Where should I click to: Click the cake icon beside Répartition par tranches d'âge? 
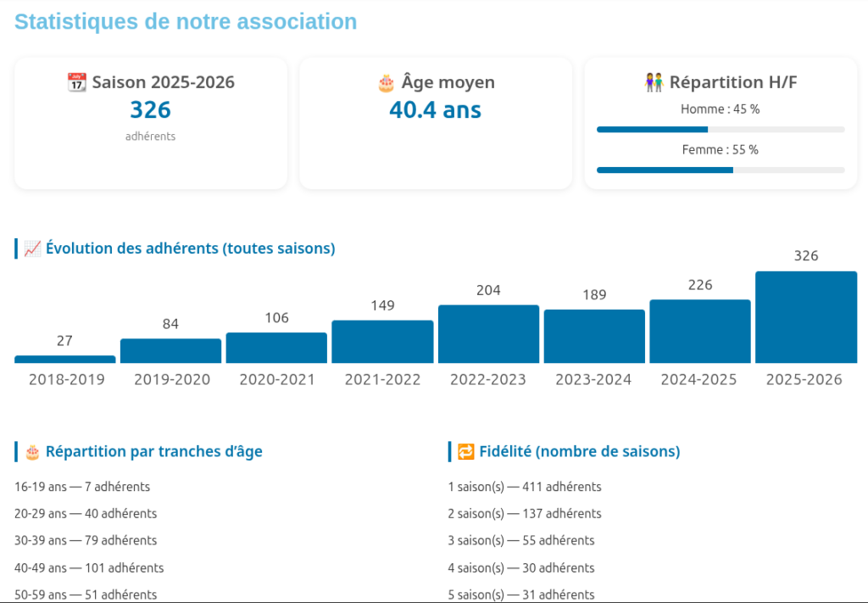(x=33, y=451)
